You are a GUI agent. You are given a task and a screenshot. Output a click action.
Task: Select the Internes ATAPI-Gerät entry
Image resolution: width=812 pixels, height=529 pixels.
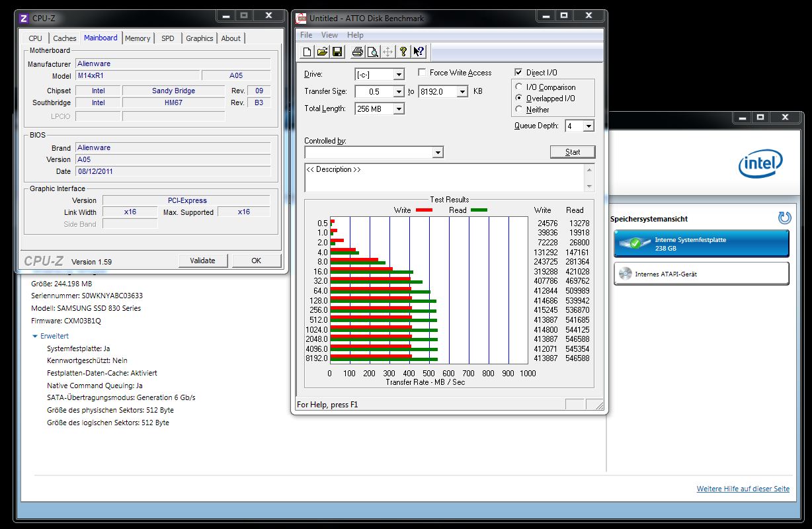pos(701,274)
